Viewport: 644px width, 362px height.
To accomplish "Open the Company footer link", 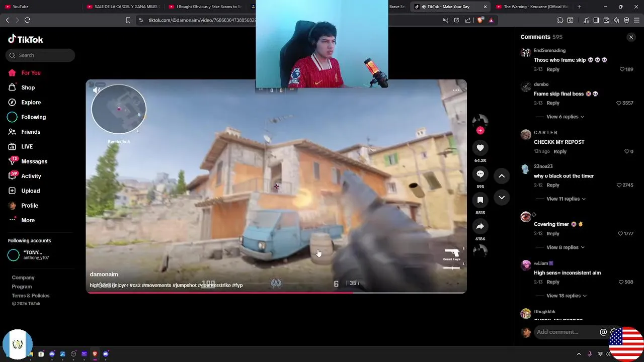I will click(x=23, y=278).
